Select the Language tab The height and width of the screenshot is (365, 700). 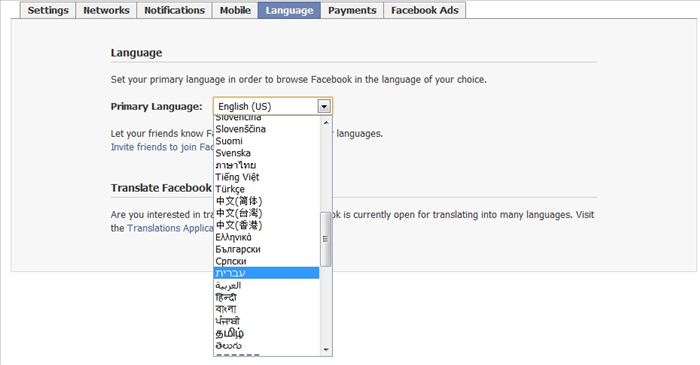tap(289, 10)
